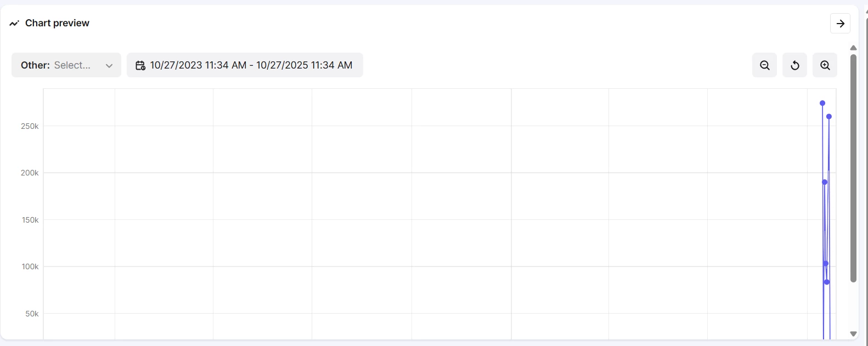Viewport: 868px width, 346px height.
Task: Zoom out the chart with magnifier minus
Action: (x=764, y=65)
